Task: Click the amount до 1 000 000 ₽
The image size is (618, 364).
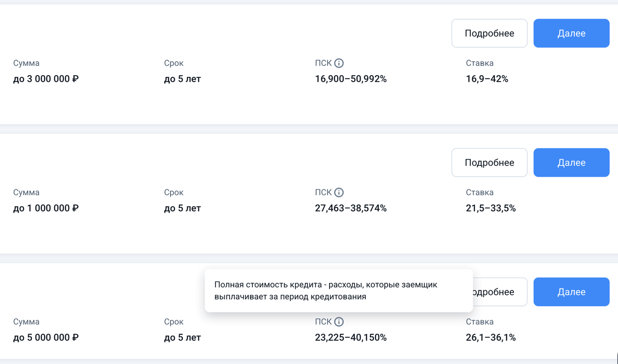Action: pos(46,209)
